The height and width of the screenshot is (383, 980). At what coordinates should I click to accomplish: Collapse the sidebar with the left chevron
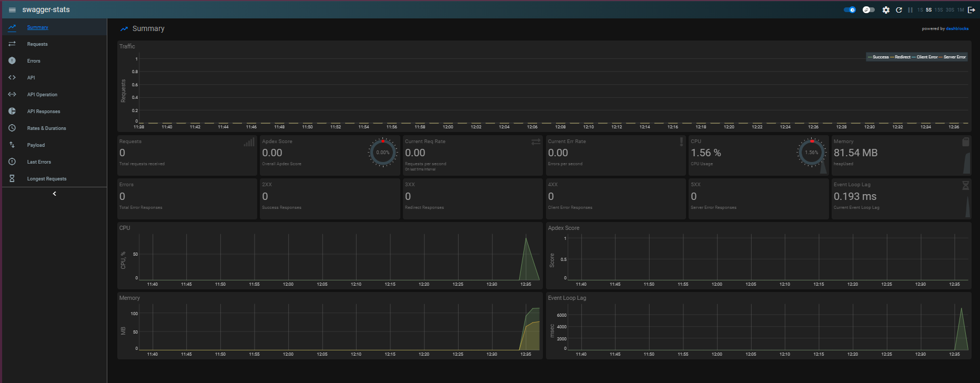coord(54,194)
